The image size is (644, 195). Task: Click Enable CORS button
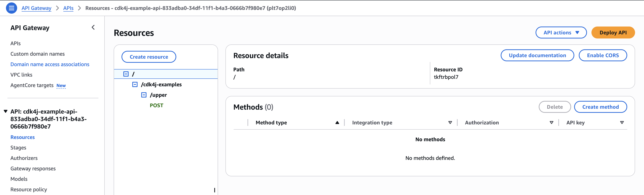click(603, 55)
